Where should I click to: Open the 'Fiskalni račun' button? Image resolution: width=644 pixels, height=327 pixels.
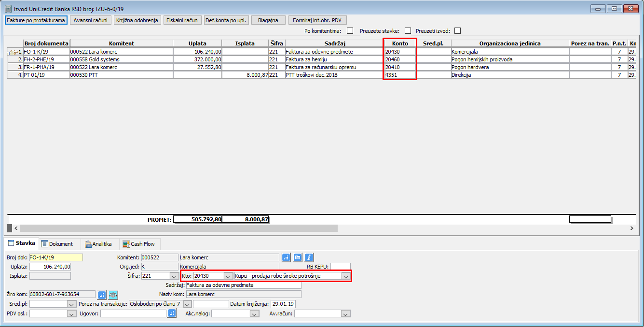pos(182,20)
